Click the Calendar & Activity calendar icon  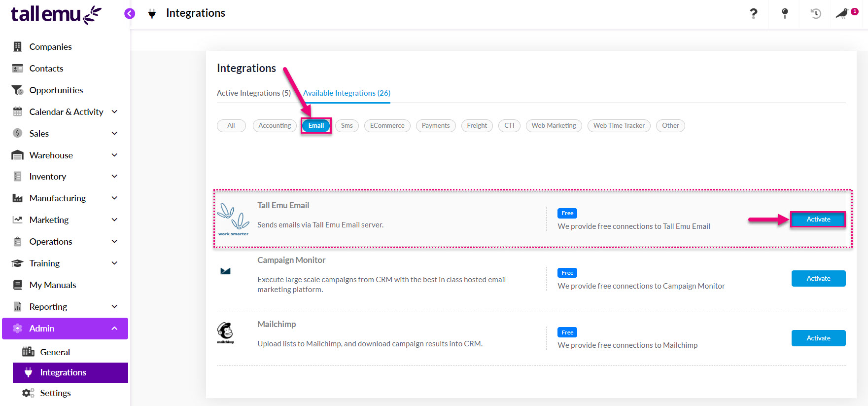click(x=18, y=111)
